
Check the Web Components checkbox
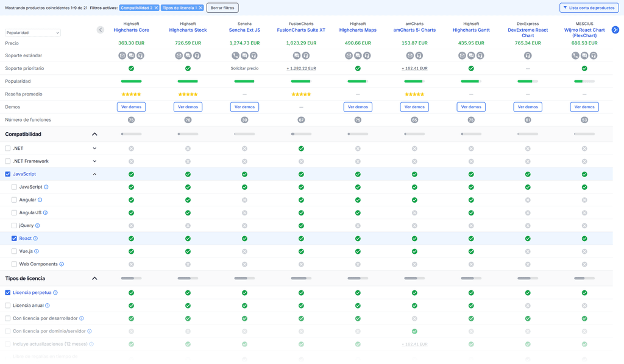click(15, 264)
